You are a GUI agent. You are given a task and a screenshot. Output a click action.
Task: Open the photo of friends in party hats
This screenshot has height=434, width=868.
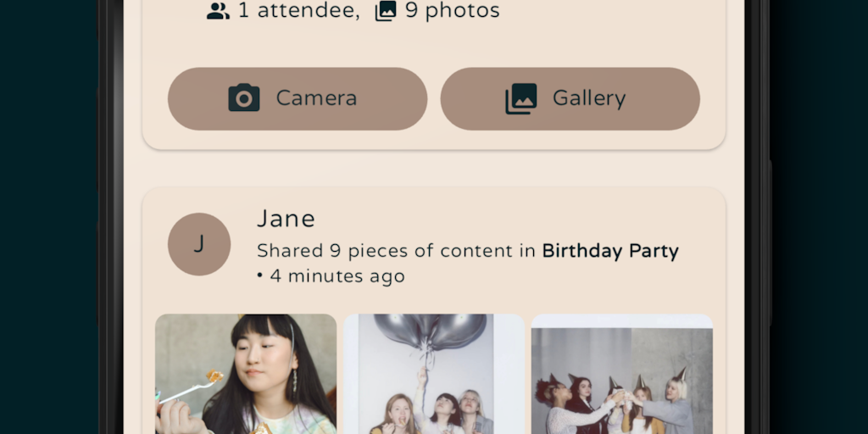click(621, 377)
